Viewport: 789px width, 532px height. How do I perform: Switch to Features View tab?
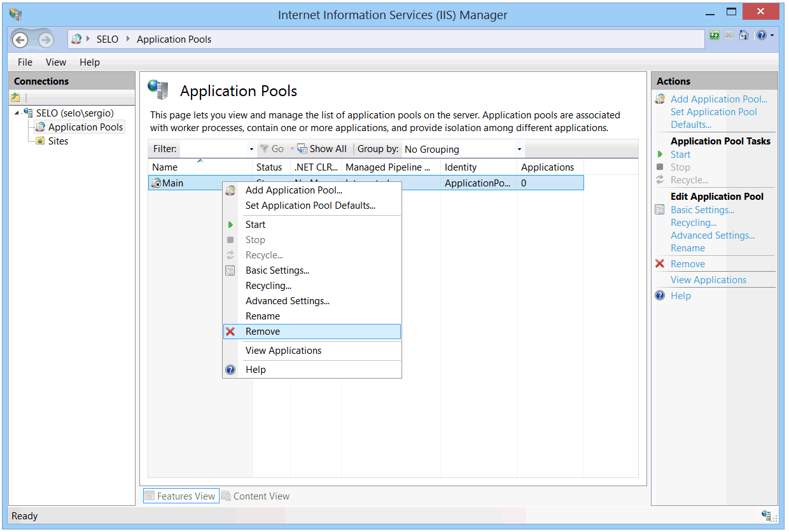[181, 496]
